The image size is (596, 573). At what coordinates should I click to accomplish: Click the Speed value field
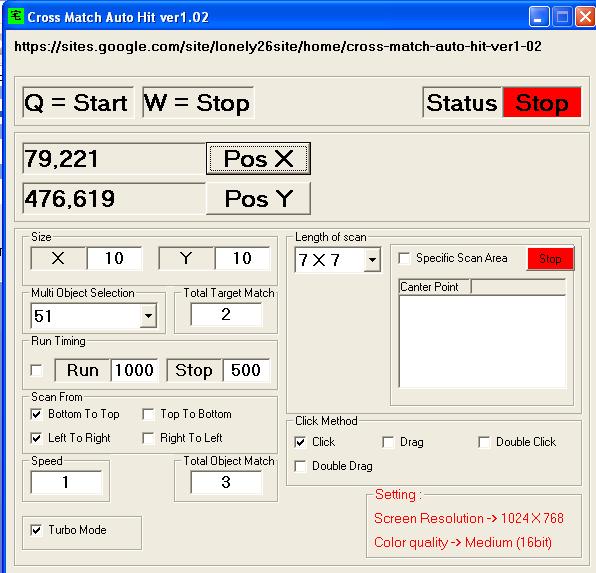[x=66, y=482]
